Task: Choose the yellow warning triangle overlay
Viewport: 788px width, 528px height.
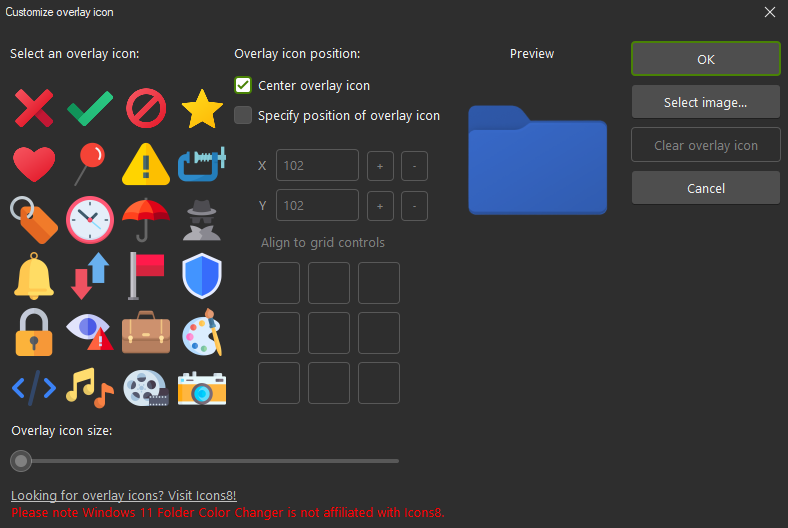Action: pos(146,164)
